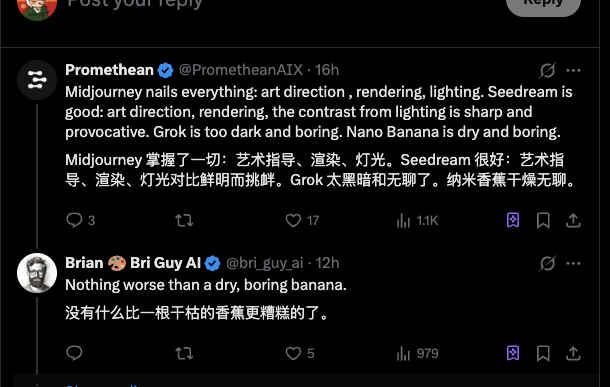
Task: Click purple sparkle bookmark icon on Promethean's post
Action: tap(513, 220)
